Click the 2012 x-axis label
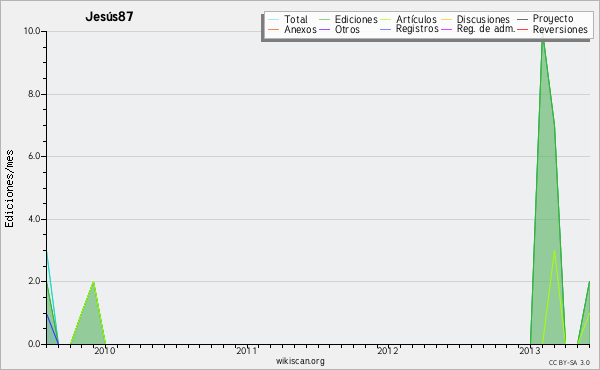The width and height of the screenshot is (600, 370). (388, 351)
